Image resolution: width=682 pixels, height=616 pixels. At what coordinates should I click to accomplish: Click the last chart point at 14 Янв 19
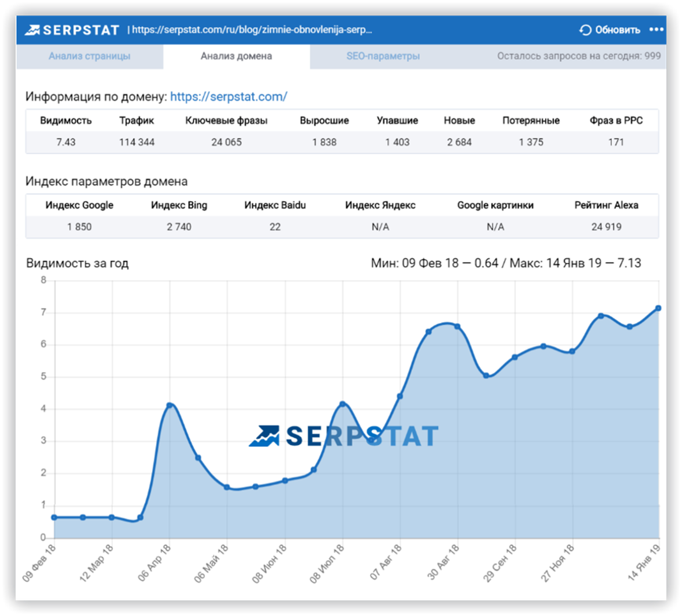click(659, 308)
